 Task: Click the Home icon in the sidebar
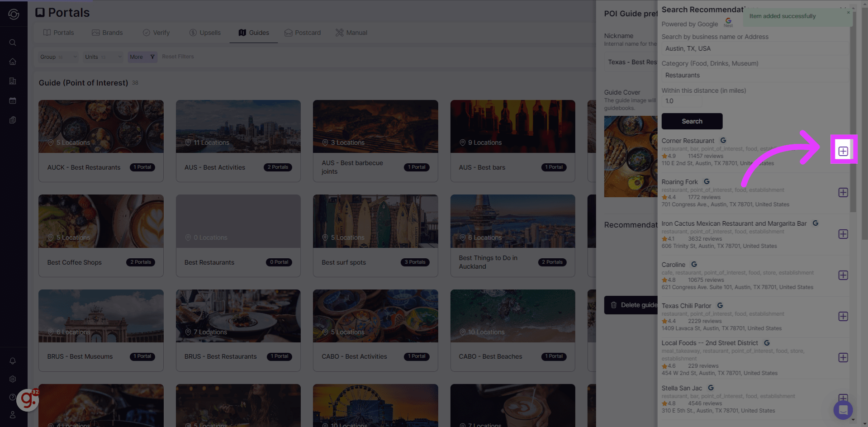pos(13,62)
